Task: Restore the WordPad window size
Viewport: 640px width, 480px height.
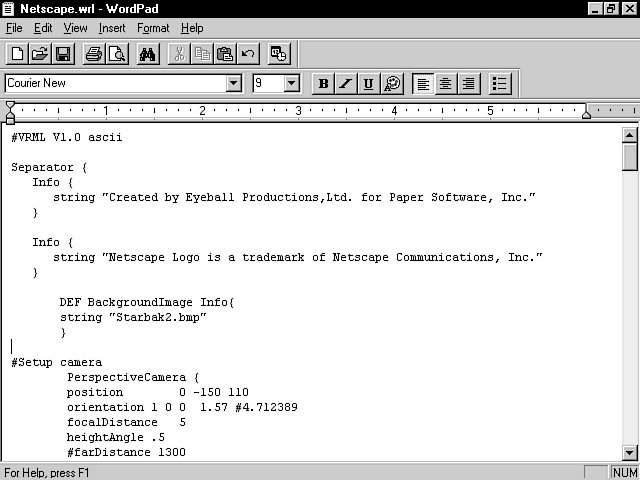Action: click(610, 9)
